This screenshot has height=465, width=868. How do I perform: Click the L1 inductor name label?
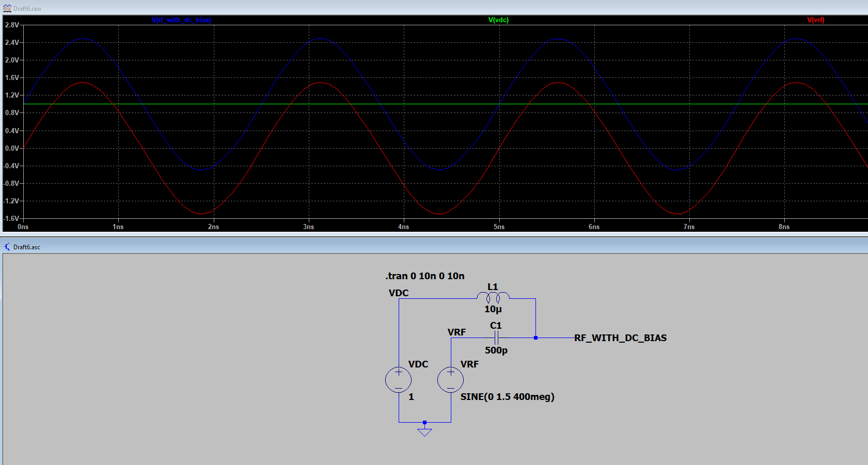tap(493, 287)
